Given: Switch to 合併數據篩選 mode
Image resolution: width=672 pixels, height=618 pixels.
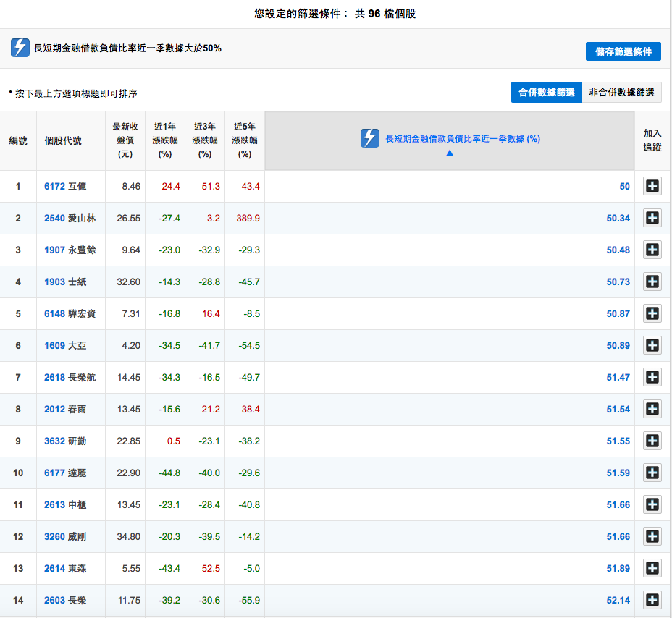Looking at the screenshot, I should [x=546, y=92].
